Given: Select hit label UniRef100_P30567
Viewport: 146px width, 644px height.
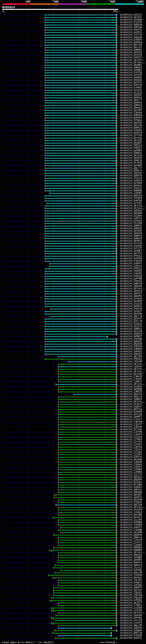Looking at the screenshot, I should pos(131,87).
